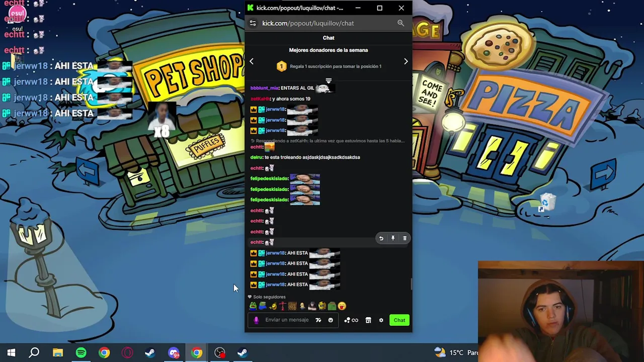Open the Windows Start menu
This screenshot has width=644, height=362.
(11, 352)
